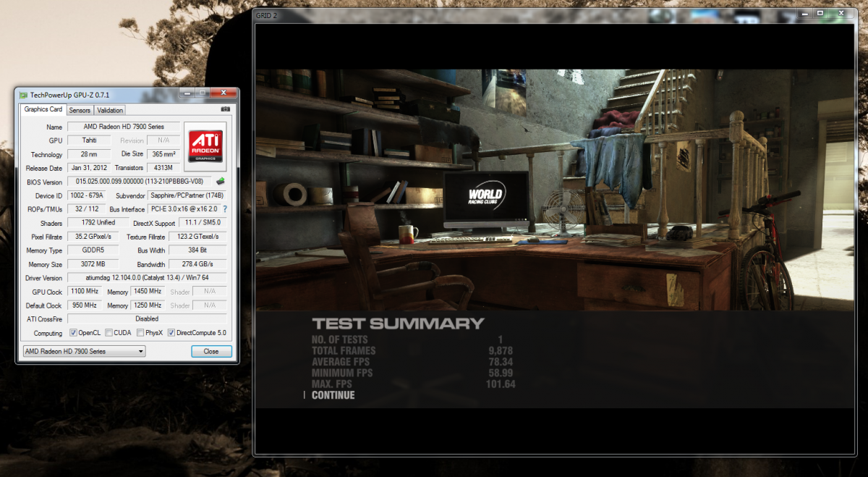Click the ATI CrossFire Disabled field

point(147,319)
